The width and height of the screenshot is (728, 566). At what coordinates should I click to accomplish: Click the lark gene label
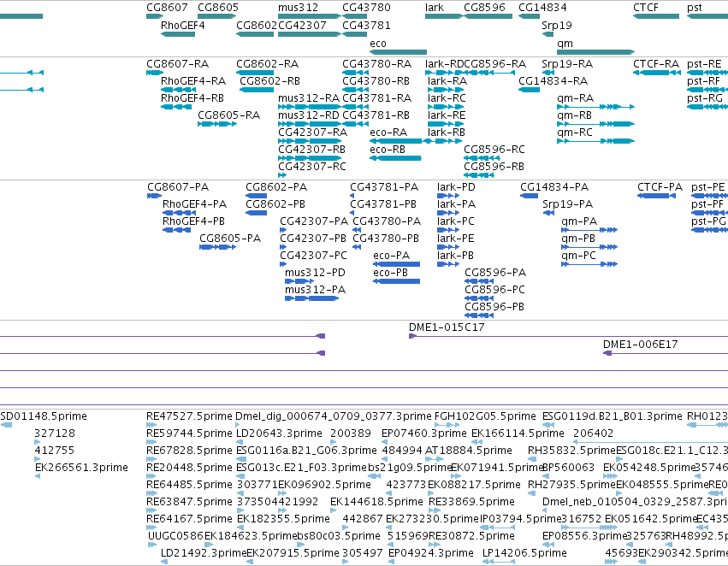click(x=435, y=8)
